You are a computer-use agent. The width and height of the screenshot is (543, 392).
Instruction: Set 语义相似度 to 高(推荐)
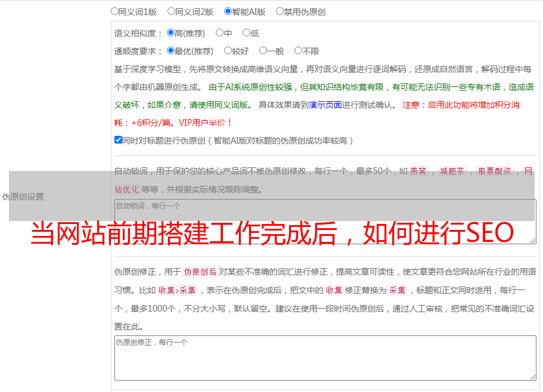click(x=171, y=33)
